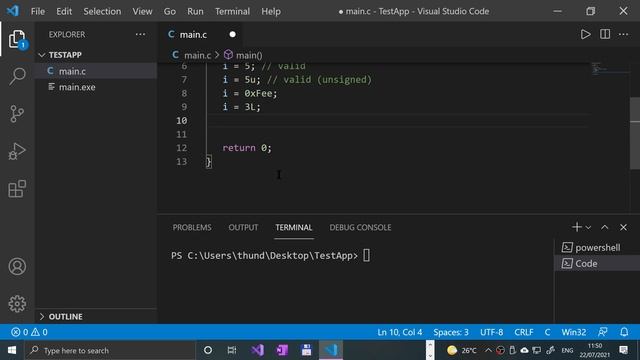
Task: Open the Explorer view in activity bar
Action: (17, 39)
